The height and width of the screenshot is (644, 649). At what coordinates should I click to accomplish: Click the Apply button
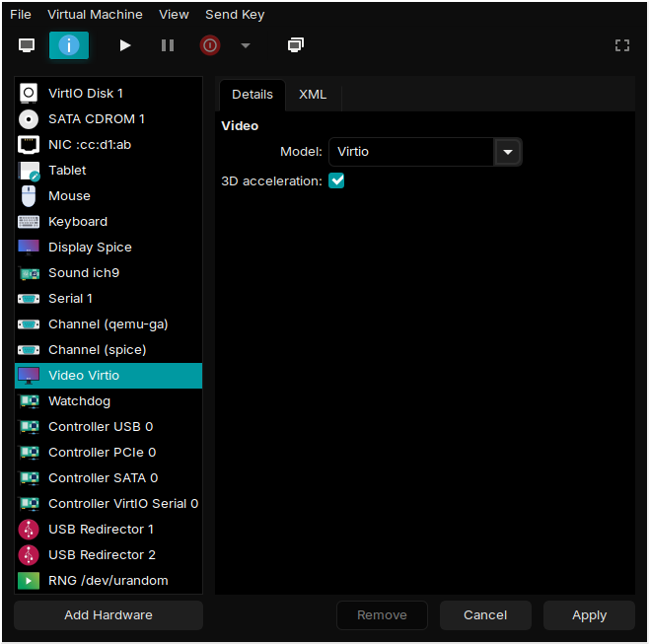coord(589,615)
